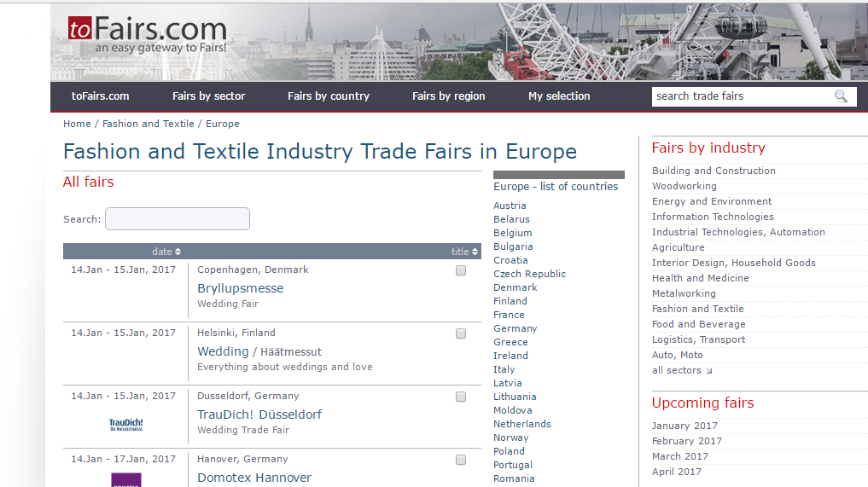Open My selection menu
Image resolution: width=868 pixels, height=487 pixels.
(559, 96)
